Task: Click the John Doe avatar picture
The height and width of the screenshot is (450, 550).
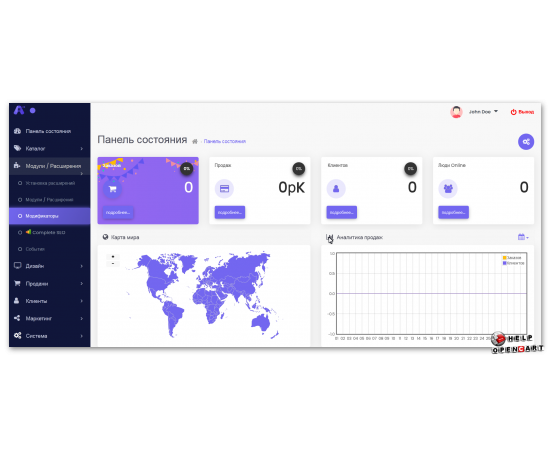Action: click(x=456, y=112)
